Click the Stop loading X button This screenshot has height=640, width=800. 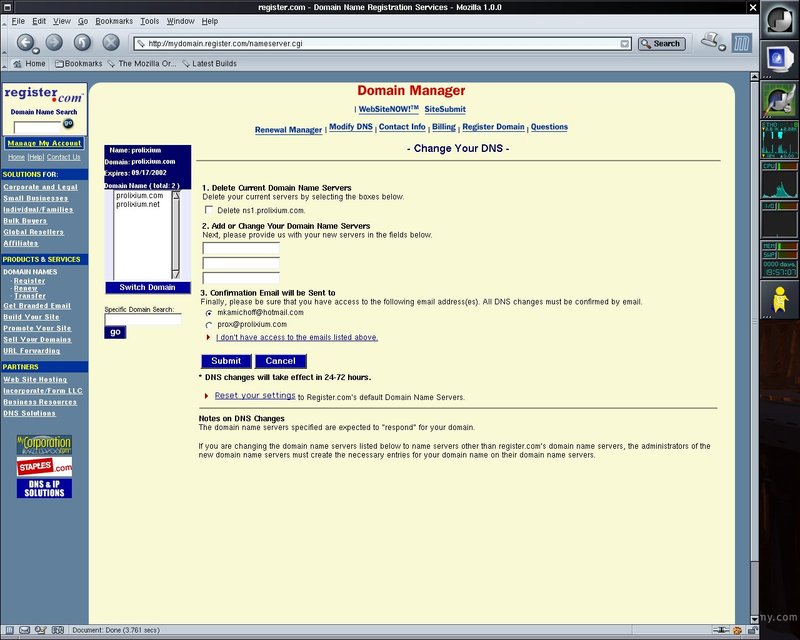point(111,42)
